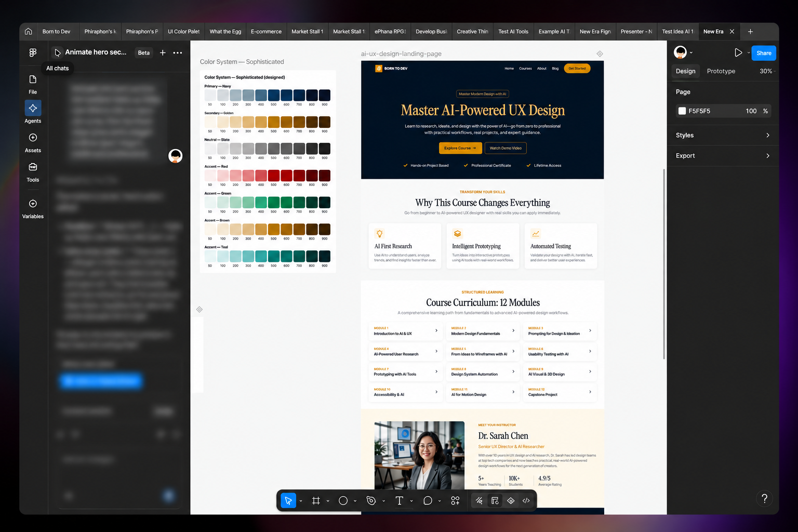Click Watch Demo Video button
798x532 pixels.
pyautogui.click(x=506, y=148)
